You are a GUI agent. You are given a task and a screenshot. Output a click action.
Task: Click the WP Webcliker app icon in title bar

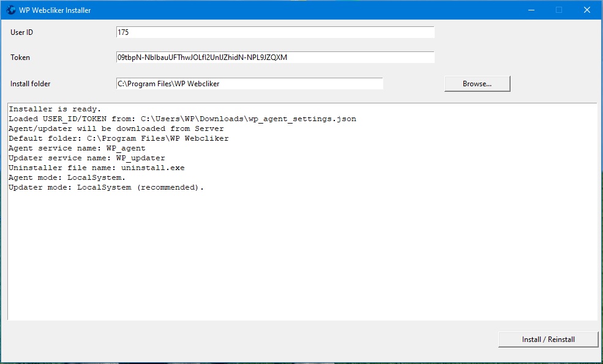[11, 10]
